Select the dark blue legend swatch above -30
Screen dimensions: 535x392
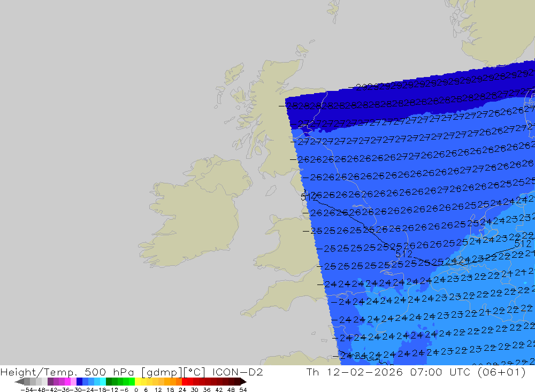click(80, 382)
